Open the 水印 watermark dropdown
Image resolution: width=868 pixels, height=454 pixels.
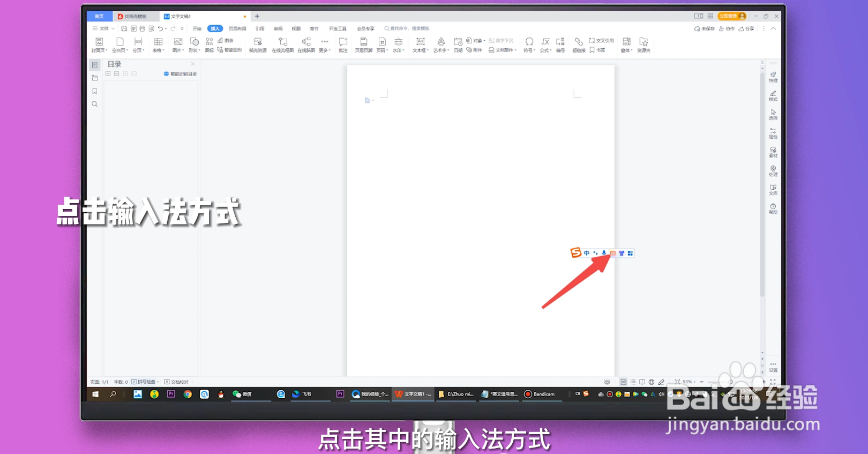point(399,45)
